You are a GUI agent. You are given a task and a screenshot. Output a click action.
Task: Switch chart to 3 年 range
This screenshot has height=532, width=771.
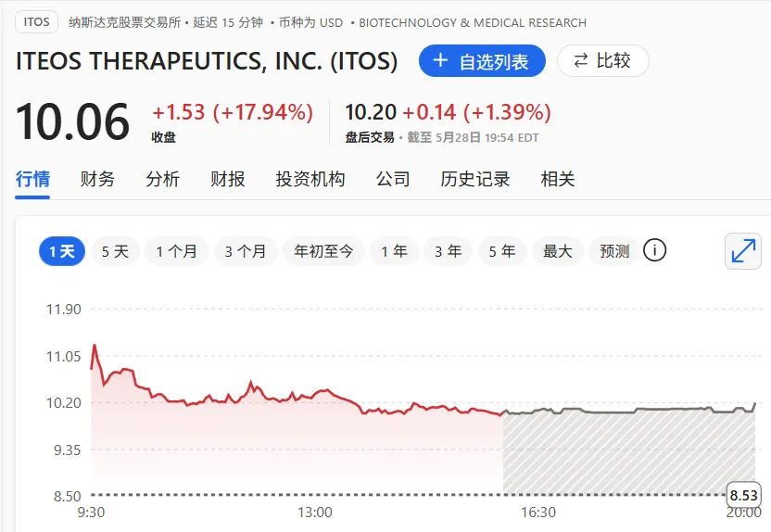[x=448, y=251]
